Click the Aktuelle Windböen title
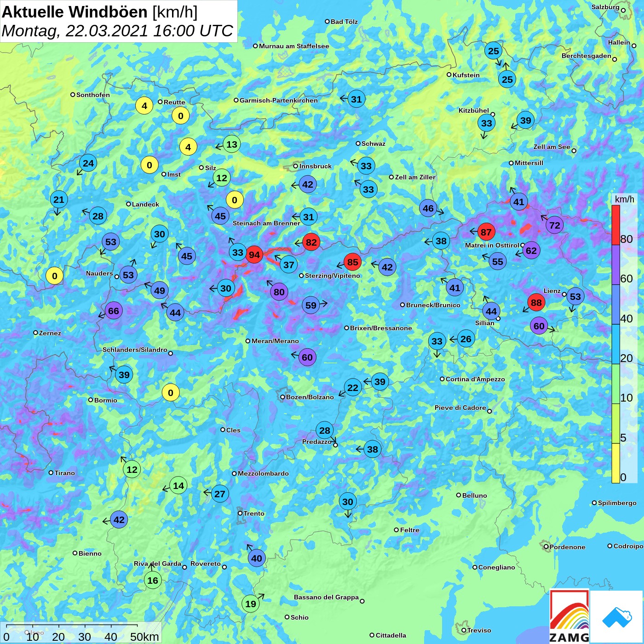This screenshot has width=644, height=644. coord(100,12)
